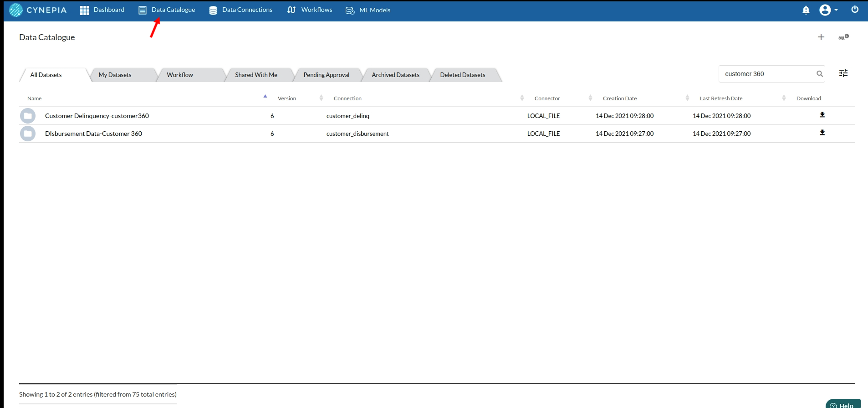This screenshot has height=408, width=868.
Task: Click the power logout icon
Action: pyautogui.click(x=855, y=10)
